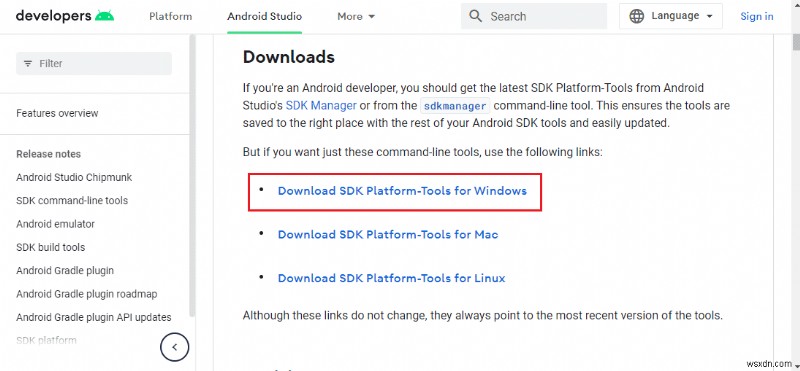Click into the sidebar Filter field
This screenshot has width=800, height=371.
[94, 64]
